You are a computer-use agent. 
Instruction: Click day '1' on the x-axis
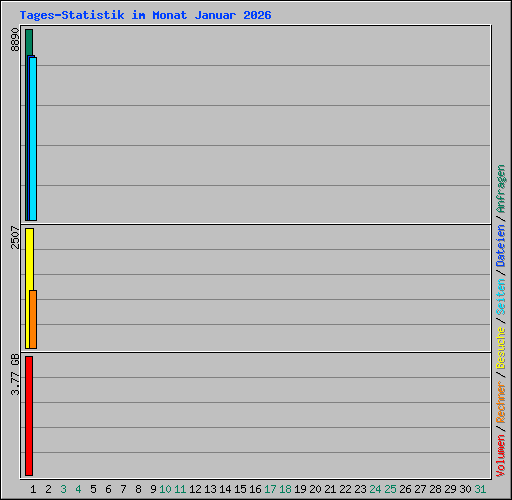(33, 489)
